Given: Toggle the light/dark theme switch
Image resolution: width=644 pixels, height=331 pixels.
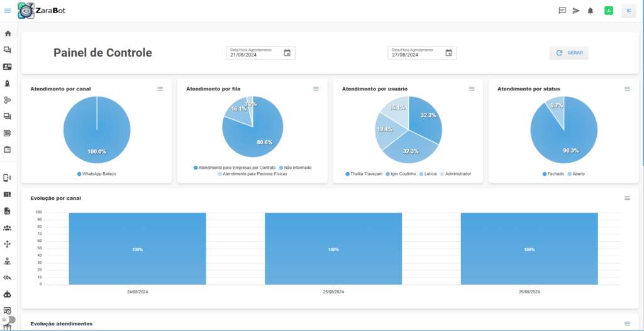Looking at the screenshot, I should coord(9,320).
